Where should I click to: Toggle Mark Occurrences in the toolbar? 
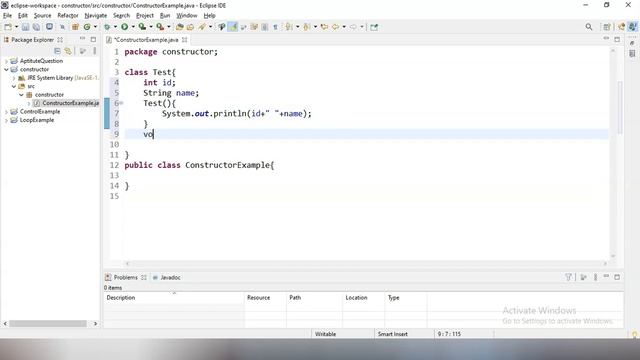tap(233, 27)
